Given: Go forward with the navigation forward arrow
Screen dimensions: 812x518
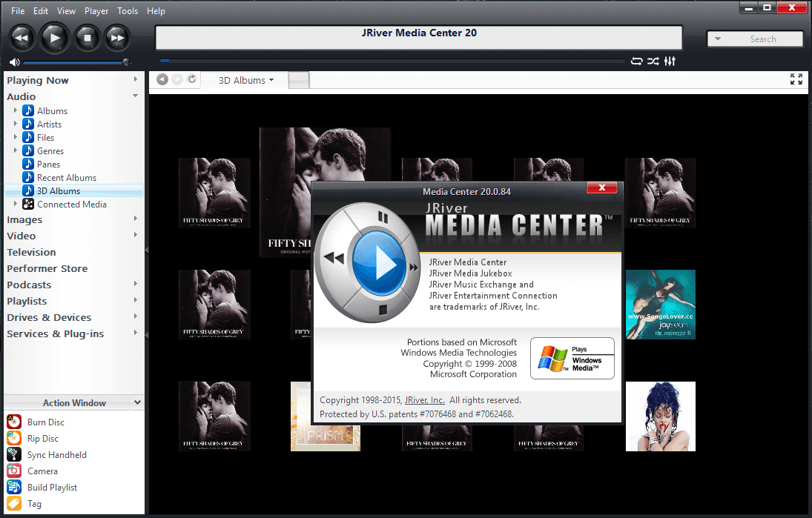Looking at the screenshot, I should (x=177, y=79).
